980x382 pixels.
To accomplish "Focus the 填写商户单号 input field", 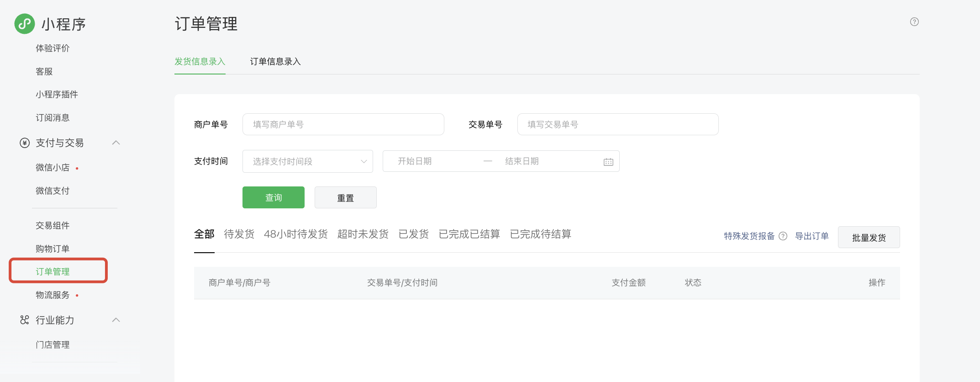I will coord(343,124).
